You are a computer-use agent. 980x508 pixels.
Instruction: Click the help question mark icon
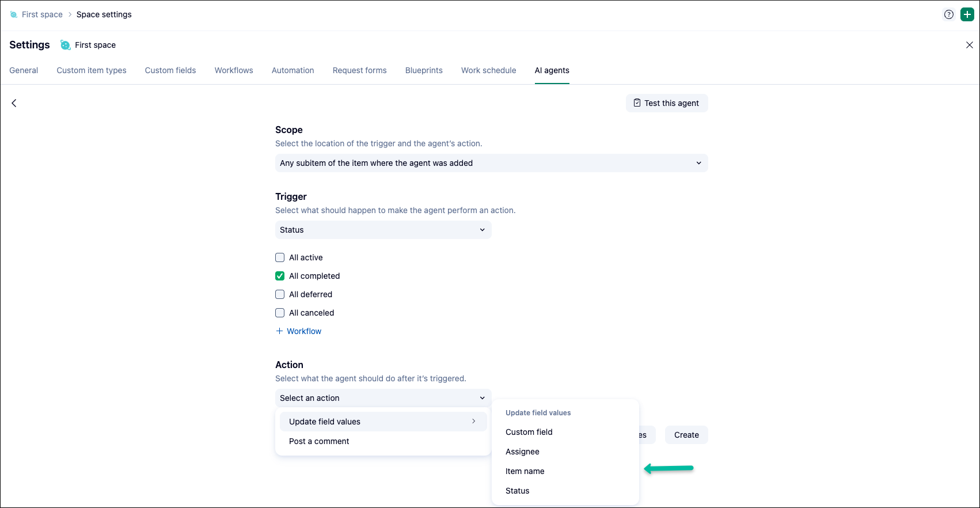pyautogui.click(x=949, y=14)
